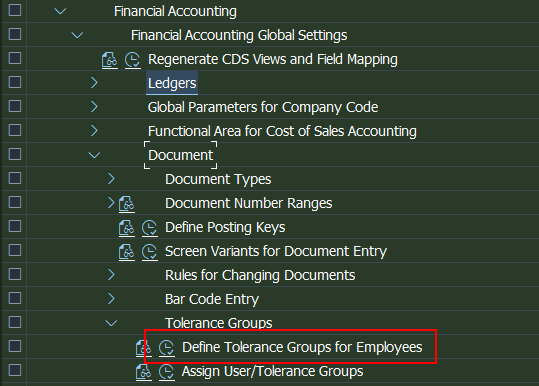Viewport: 539px width, 386px height.
Task: Select Regenerate CDS Views and Field Mapping
Action: tap(273, 59)
